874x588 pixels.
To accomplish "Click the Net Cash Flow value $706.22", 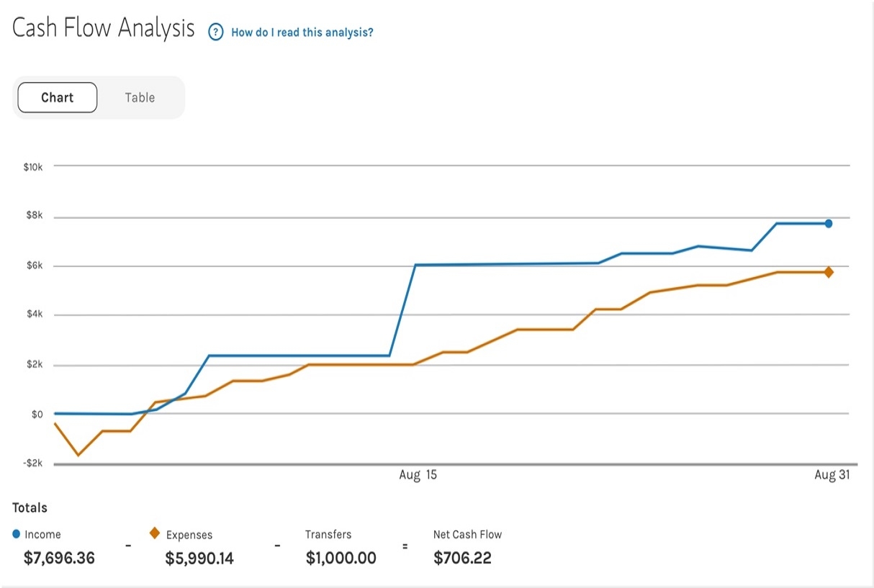I will (x=462, y=558).
